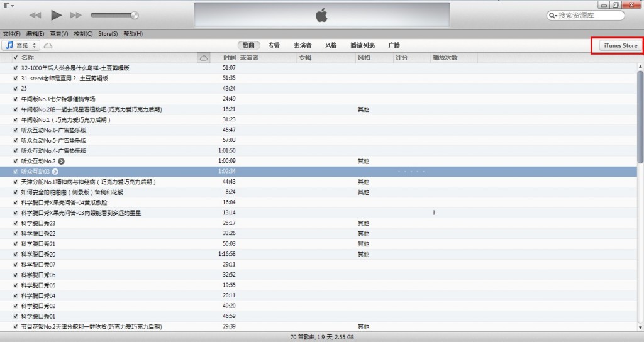This screenshot has height=342, width=644.
Task: Click the arrow icon next to 听众互动03
Action: tap(55, 172)
